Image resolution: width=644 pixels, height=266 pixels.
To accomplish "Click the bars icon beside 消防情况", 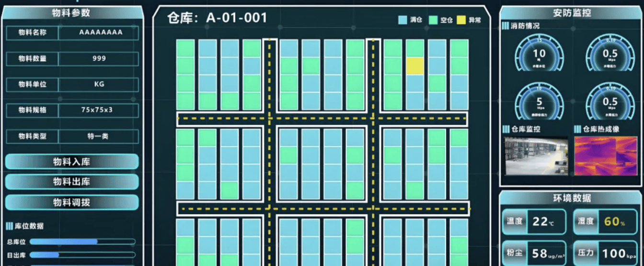I will point(506,26).
